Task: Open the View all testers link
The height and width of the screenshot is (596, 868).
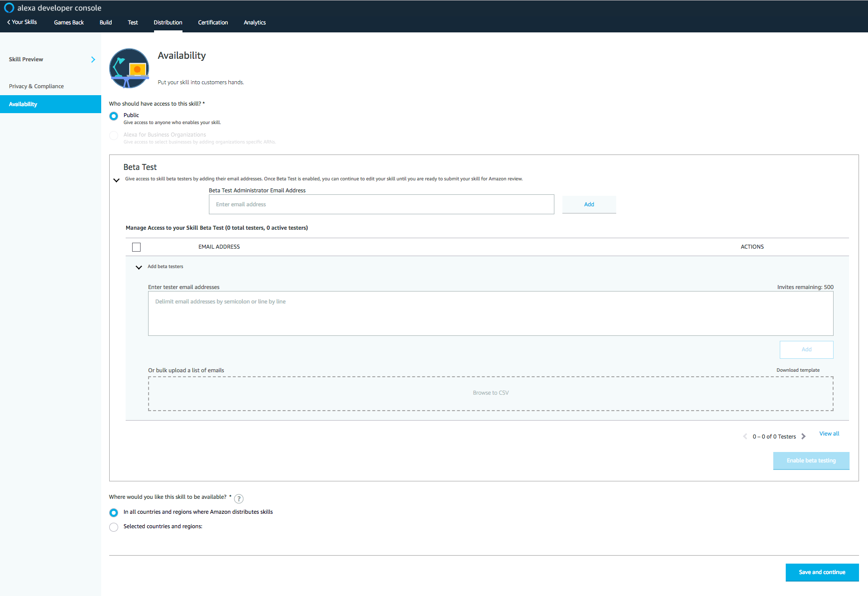Action: click(x=829, y=434)
